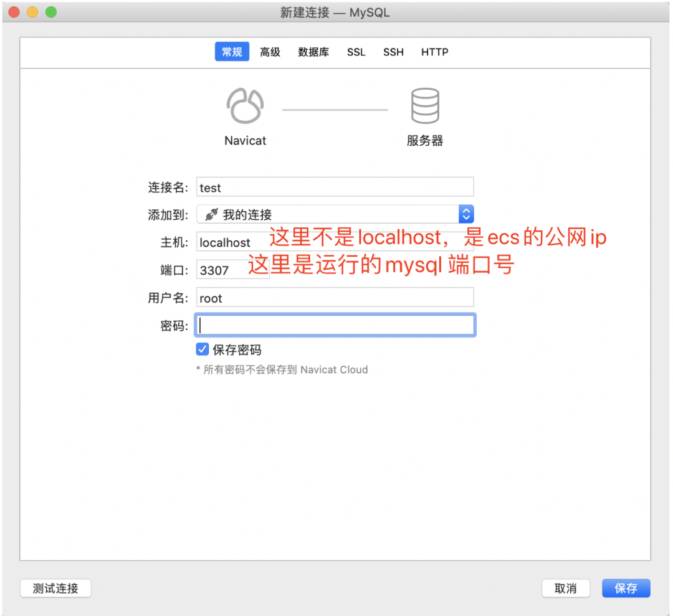Click the 主机 label

click(174, 242)
